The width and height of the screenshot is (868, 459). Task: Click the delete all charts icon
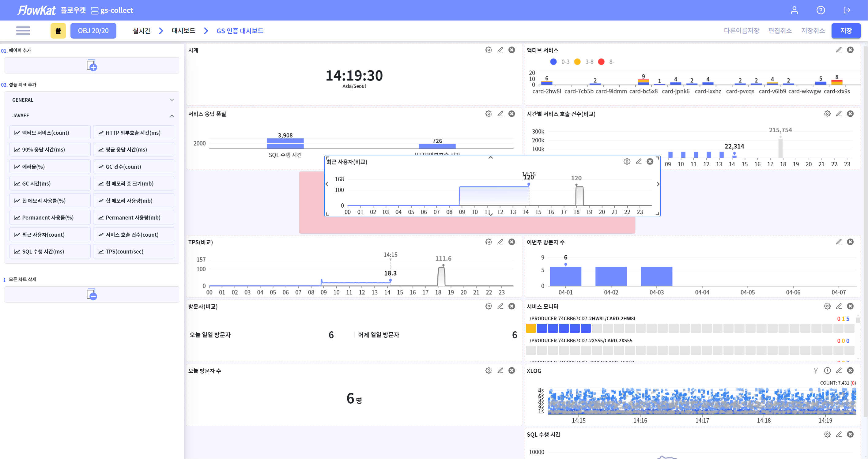click(91, 294)
